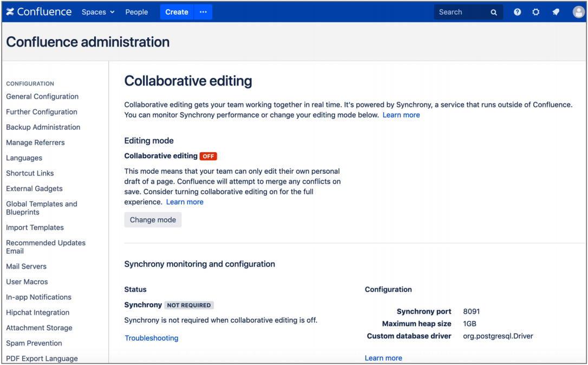Open the notifications icon
This screenshot has width=588, height=365.
[x=556, y=12]
